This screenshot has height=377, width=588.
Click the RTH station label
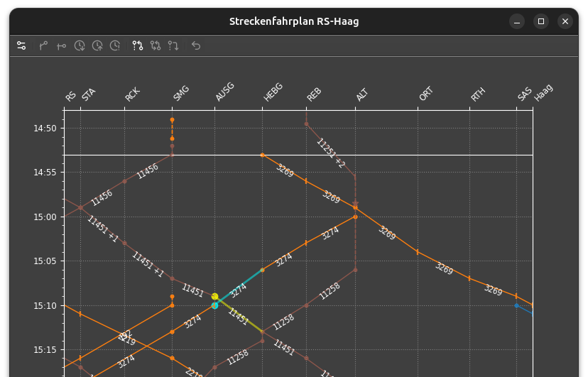[478, 94]
